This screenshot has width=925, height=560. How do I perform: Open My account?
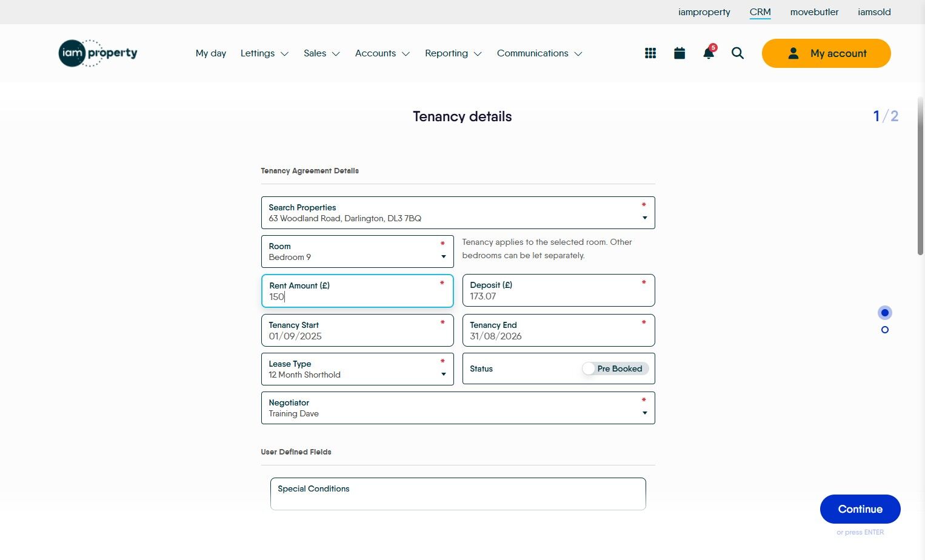pyautogui.click(x=826, y=53)
